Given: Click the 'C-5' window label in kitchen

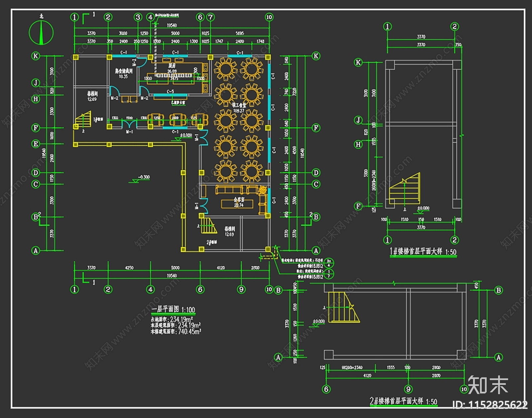Looking at the screenshot, I should click(170, 91).
